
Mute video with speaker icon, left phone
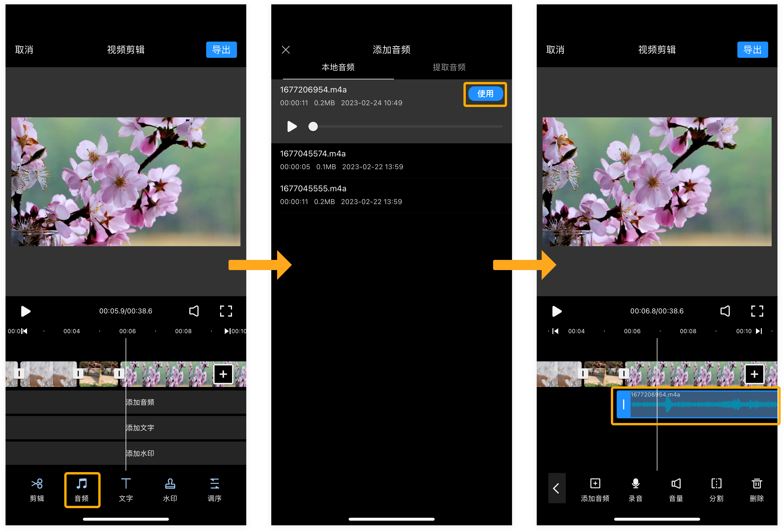pyautogui.click(x=194, y=311)
